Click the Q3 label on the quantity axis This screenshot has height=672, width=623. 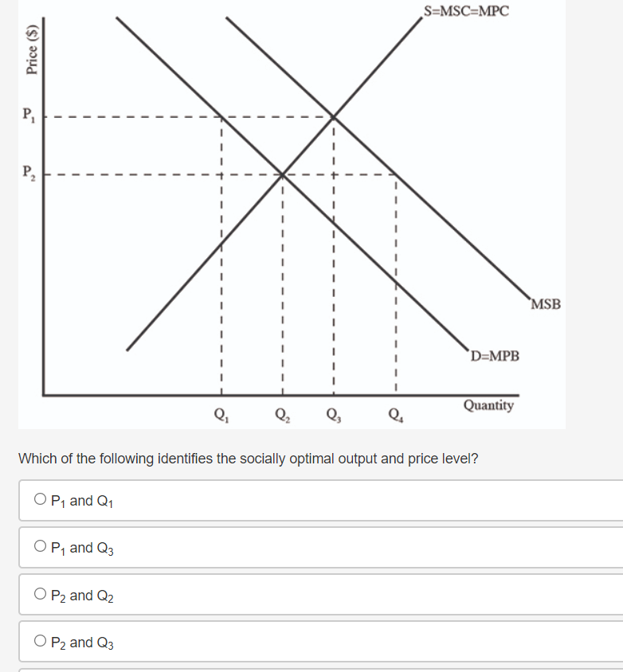click(333, 413)
